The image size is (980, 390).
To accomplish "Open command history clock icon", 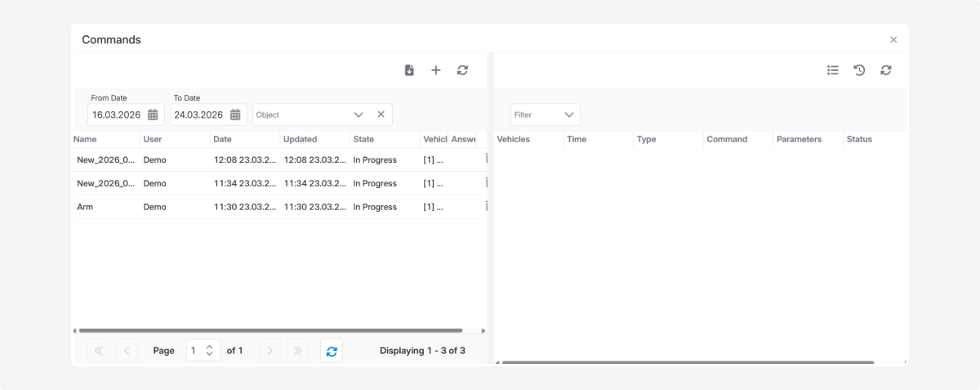I will click(x=859, y=70).
